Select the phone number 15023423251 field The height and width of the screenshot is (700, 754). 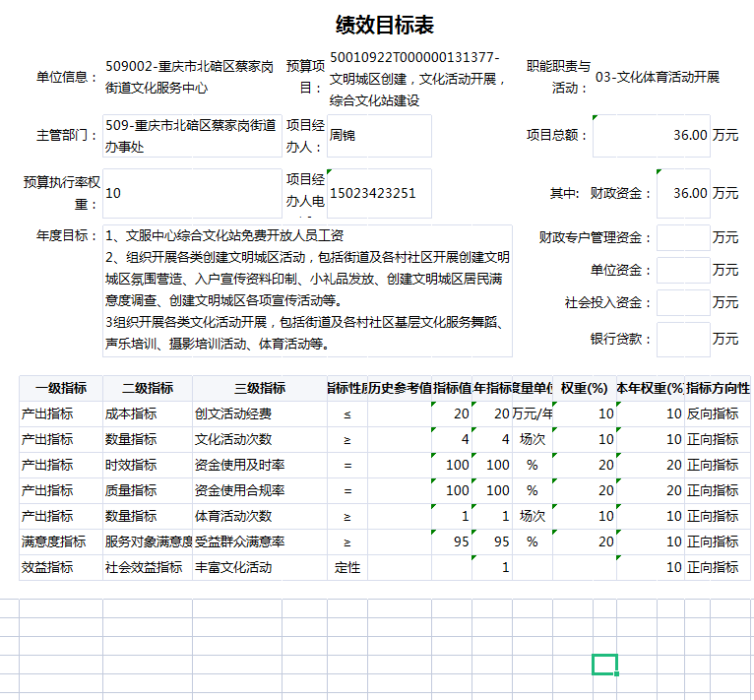tap(379, 193)
